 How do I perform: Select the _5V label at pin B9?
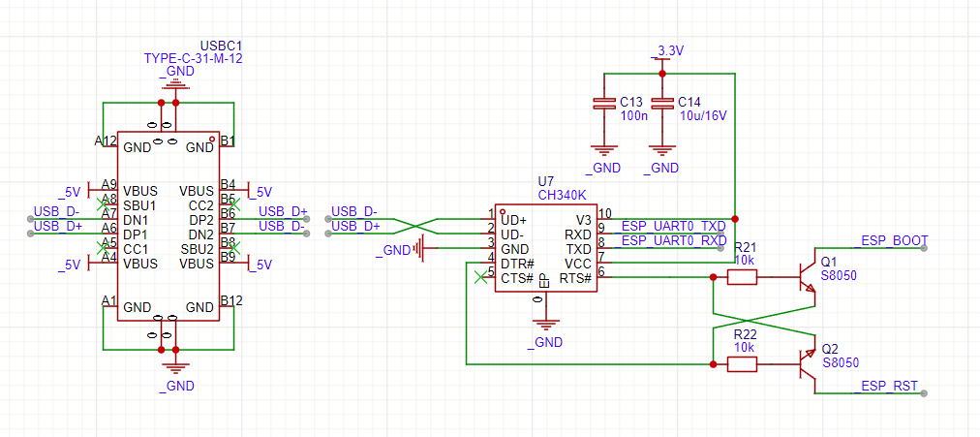(260, 265)
